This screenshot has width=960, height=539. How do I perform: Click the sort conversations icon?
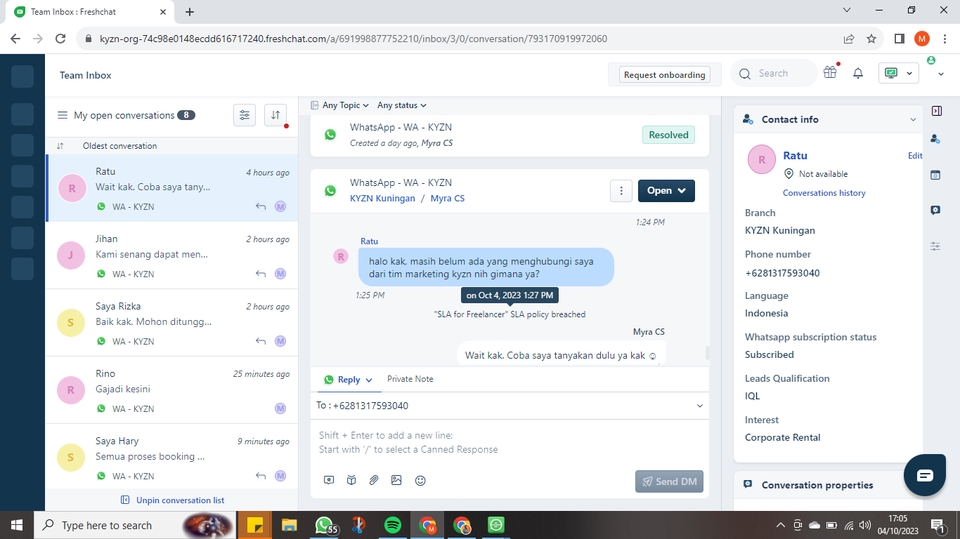point(276,115)
